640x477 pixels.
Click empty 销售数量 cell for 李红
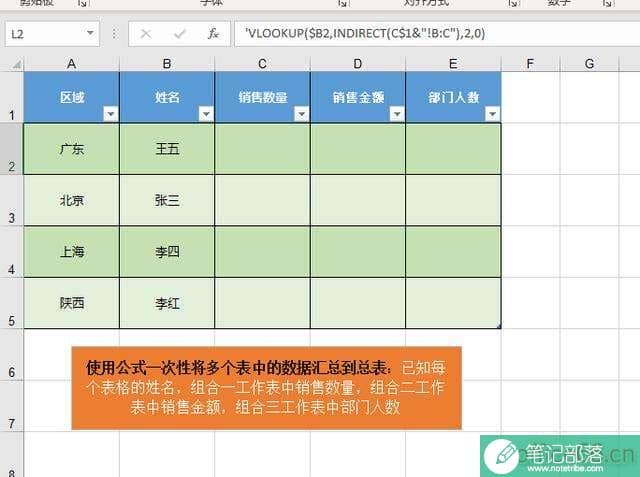click(262, 303)
